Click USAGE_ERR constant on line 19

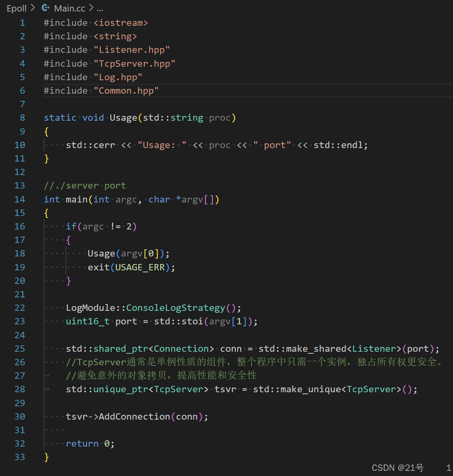140,268
